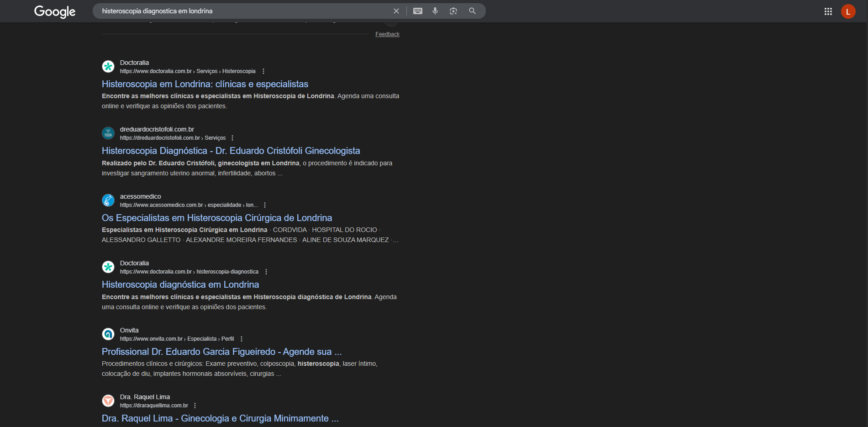Open the Google logo homepage link
This screenshot has height=427, width=868.
(55, 11)
